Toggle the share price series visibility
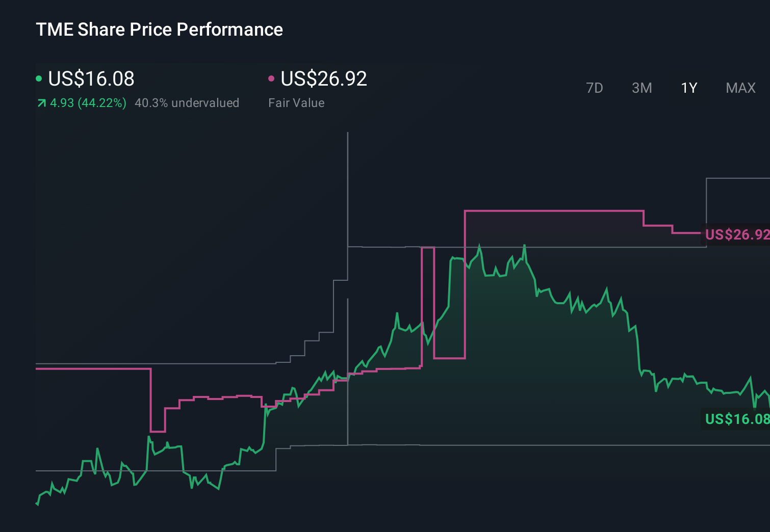The height and width of the screenshot is (532, 770). click(x=87, y=78)
